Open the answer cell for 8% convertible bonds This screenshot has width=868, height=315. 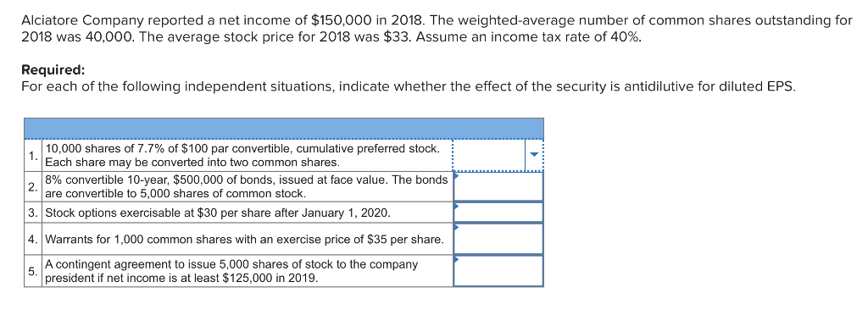[498, 187]
